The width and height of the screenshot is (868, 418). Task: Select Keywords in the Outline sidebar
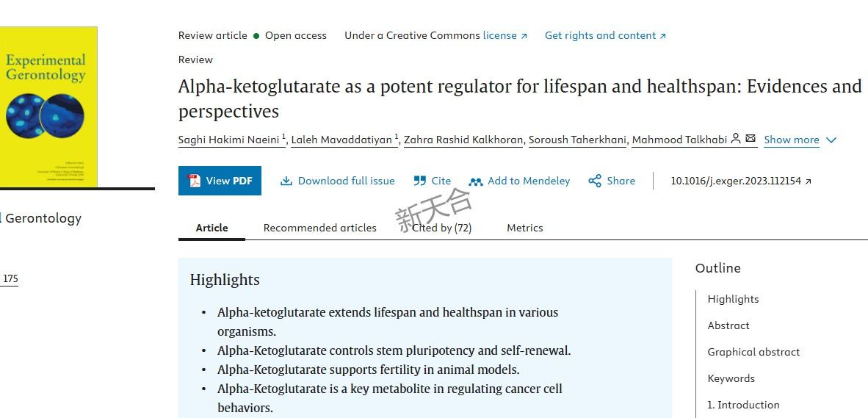[731, 378]
